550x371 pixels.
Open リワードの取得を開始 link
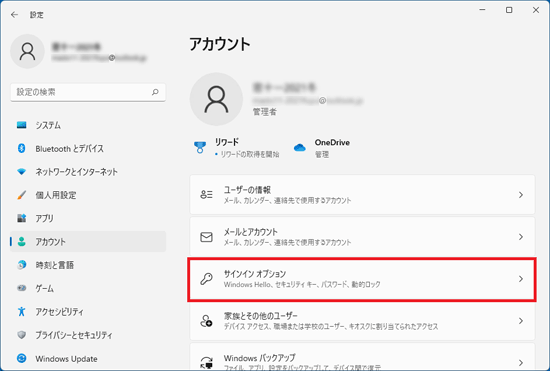(250, 154)
